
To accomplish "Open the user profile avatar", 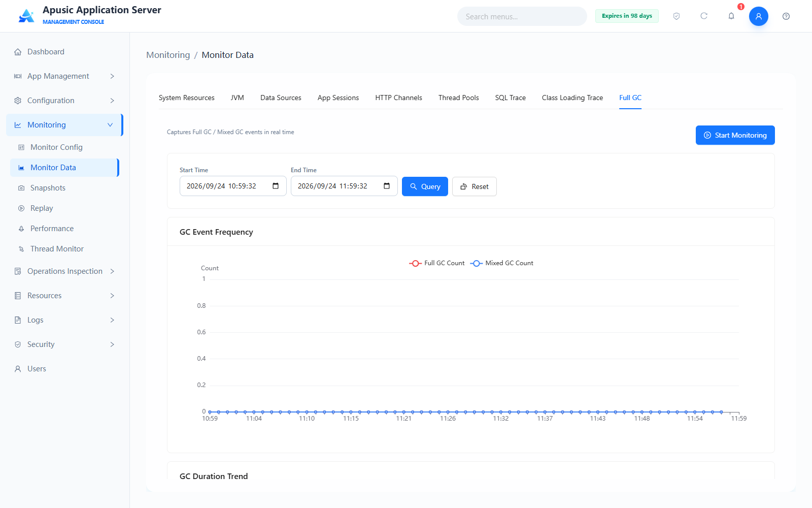I will tap(759, 16).
